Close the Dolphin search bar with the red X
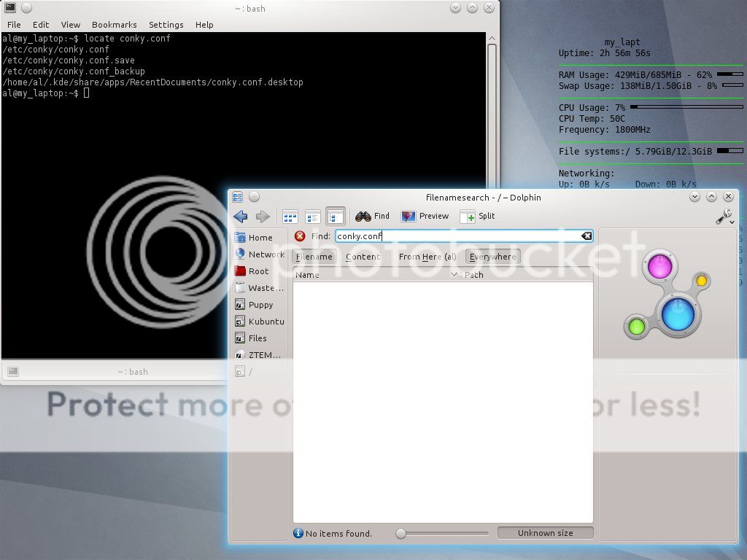The width and height of the screenshot is (747, 560). coord(300,236)
